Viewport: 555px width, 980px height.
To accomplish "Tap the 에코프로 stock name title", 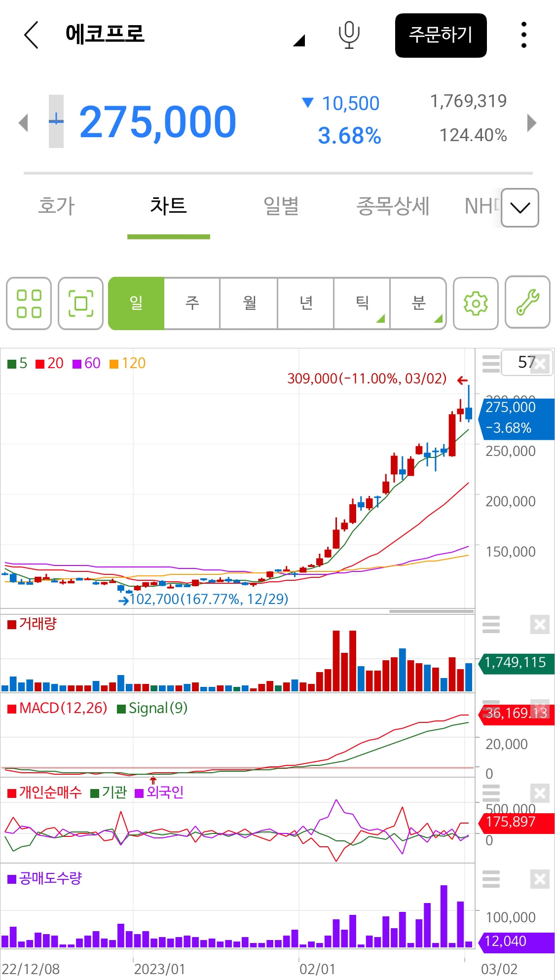I will pyautogui.click(x=105, y=34).
